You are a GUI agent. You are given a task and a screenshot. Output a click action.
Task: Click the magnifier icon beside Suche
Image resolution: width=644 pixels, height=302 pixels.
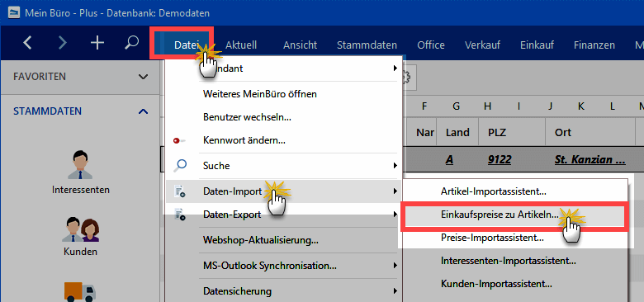pyautogui.click(x=180, y=165)
